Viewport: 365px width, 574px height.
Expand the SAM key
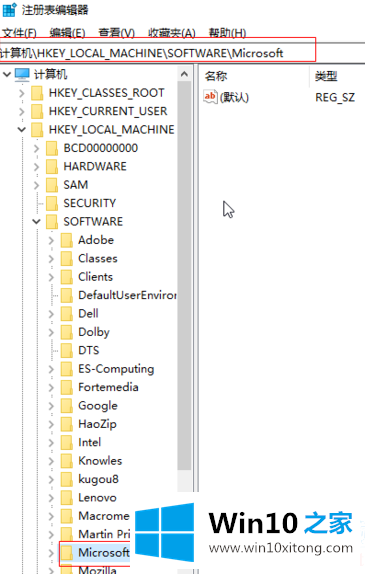tap(36, 185)
